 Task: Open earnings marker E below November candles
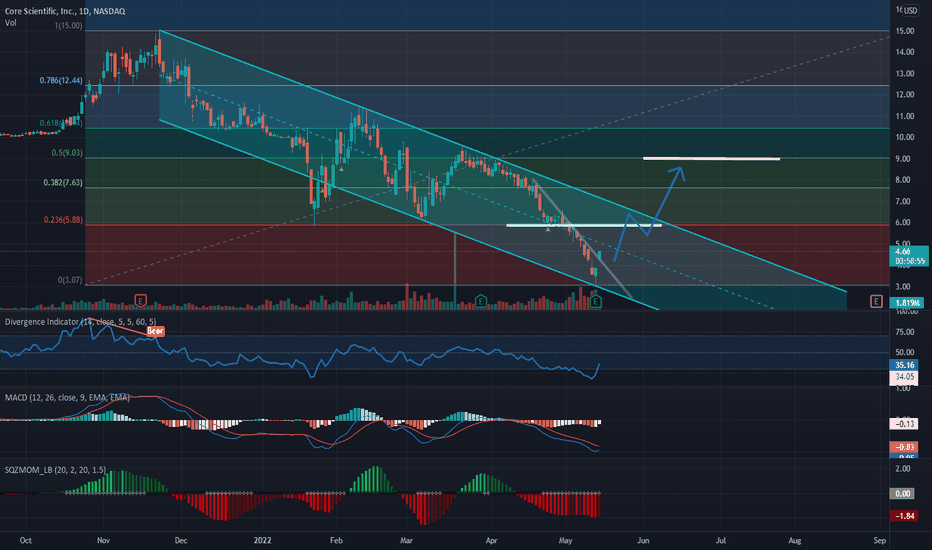(x=140, y=301)
